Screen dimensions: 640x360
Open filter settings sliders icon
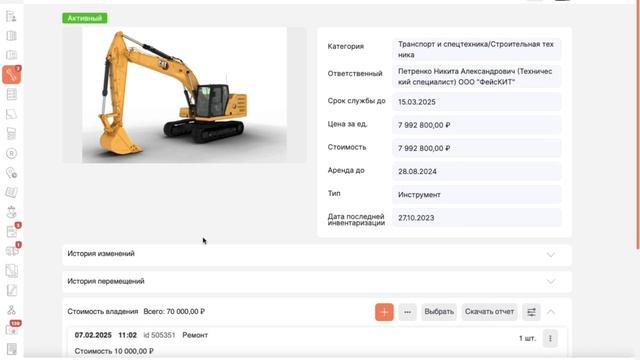click(531, 312)
